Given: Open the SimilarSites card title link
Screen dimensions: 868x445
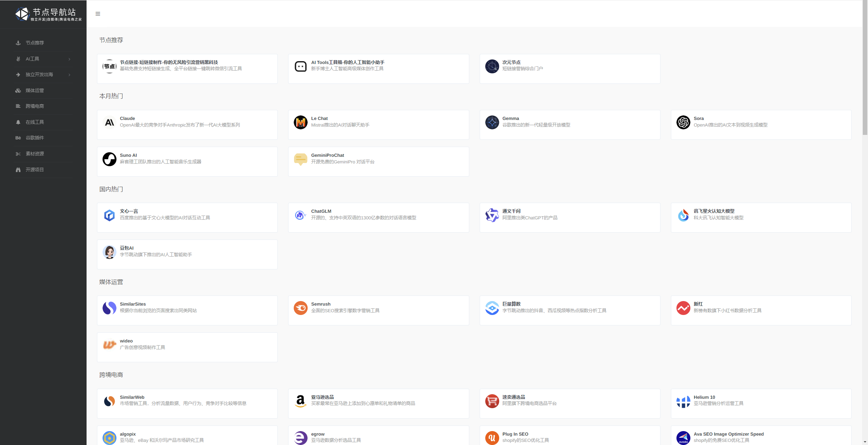Looking at the screenshot, I should [x=133, y=304].
